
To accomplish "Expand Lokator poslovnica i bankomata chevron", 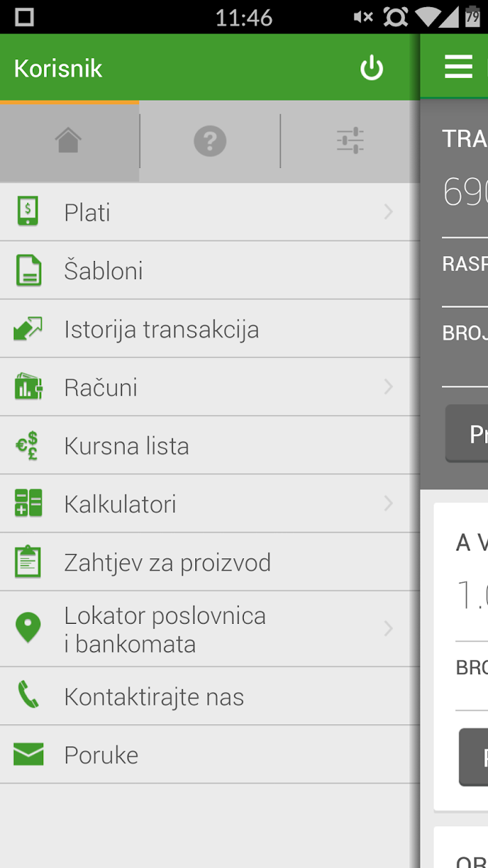I will tap(389, 629).
